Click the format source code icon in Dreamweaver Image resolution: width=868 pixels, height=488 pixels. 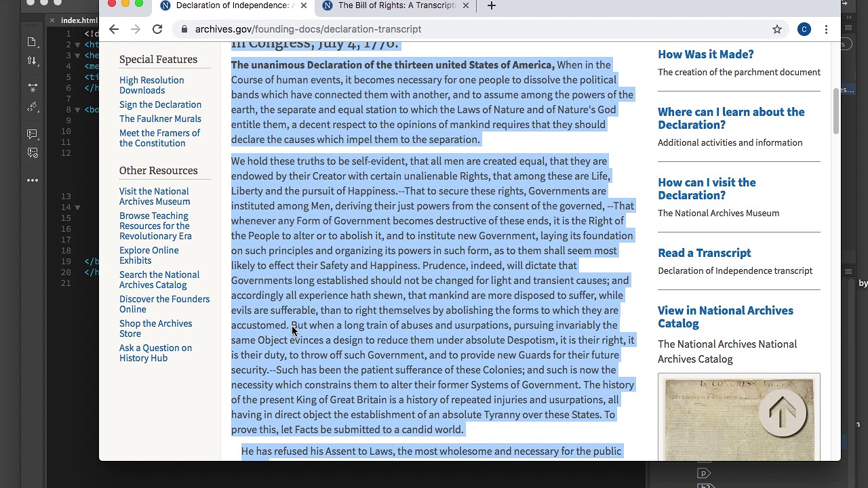pos(33,106)
